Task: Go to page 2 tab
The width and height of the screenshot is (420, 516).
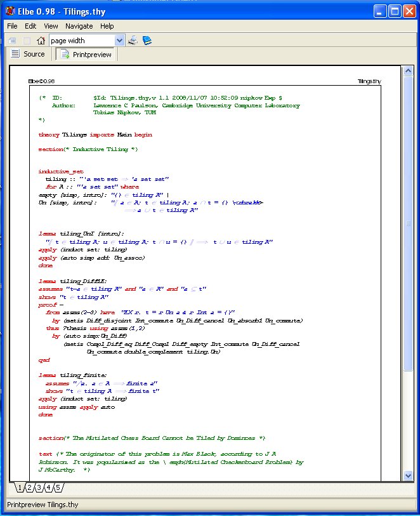Action: coord(29,487)
